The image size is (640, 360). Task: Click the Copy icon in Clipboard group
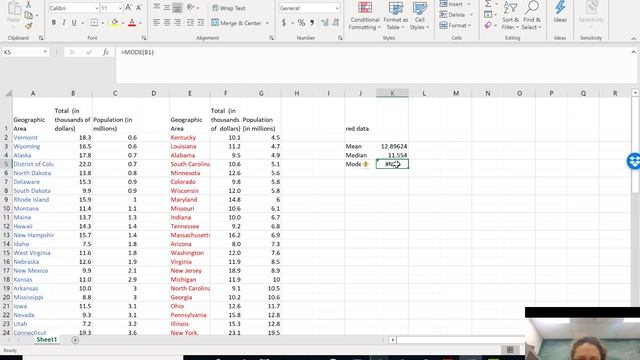[29, 16]
